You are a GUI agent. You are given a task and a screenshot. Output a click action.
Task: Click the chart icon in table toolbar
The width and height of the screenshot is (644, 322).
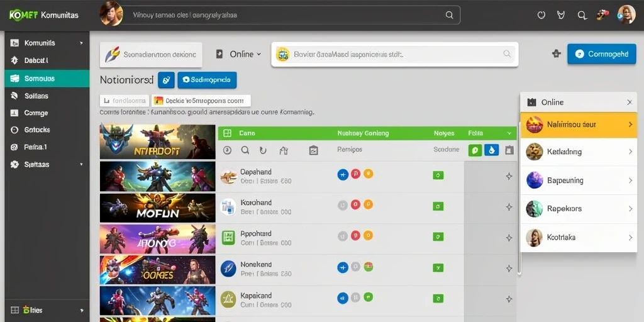click(x=313, y=151)
